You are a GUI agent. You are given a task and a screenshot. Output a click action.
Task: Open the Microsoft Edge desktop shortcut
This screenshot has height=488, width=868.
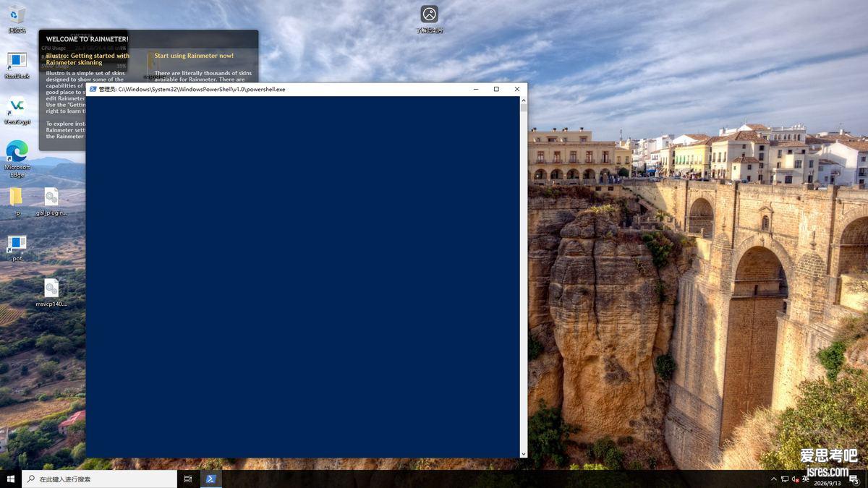(x=17, y=158)
